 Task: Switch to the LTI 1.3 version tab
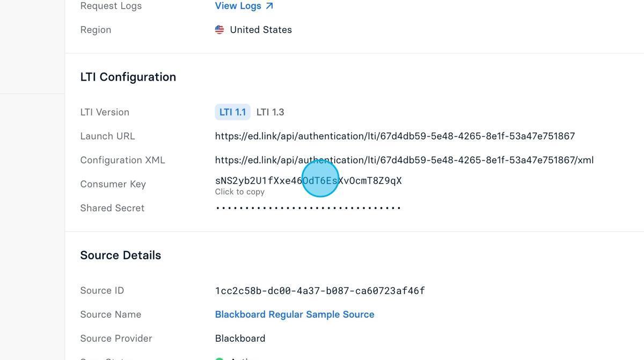270,112
